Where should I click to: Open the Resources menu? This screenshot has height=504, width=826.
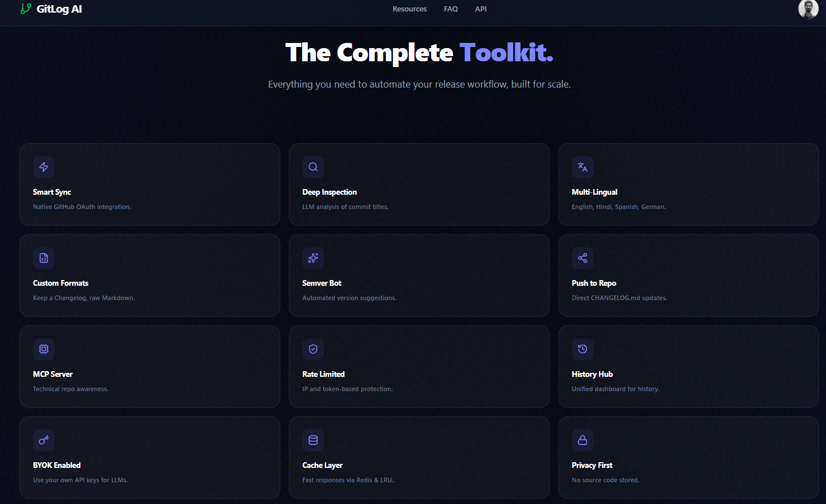pos(409,9)
